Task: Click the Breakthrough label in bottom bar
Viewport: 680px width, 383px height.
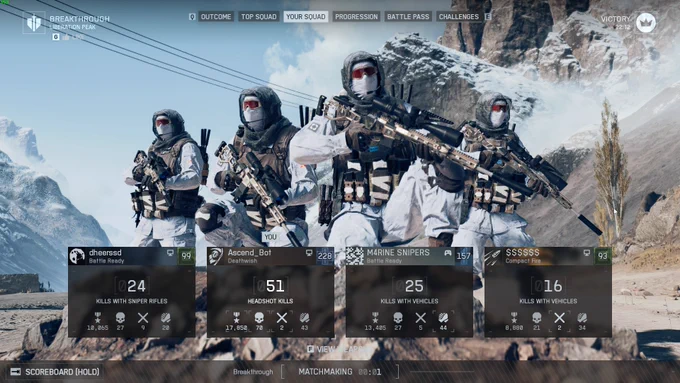Action: 253,372
